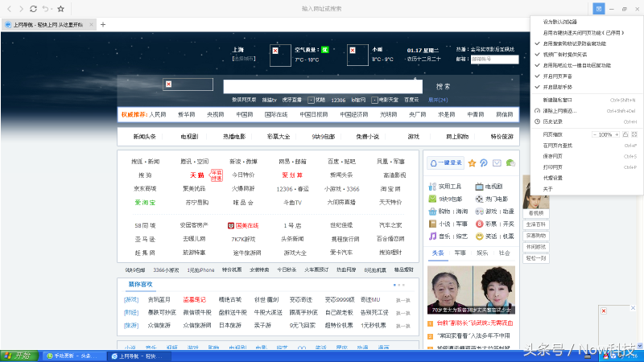Reload the current page
Screen dimensions: 644x362
(x=33, y=9)
